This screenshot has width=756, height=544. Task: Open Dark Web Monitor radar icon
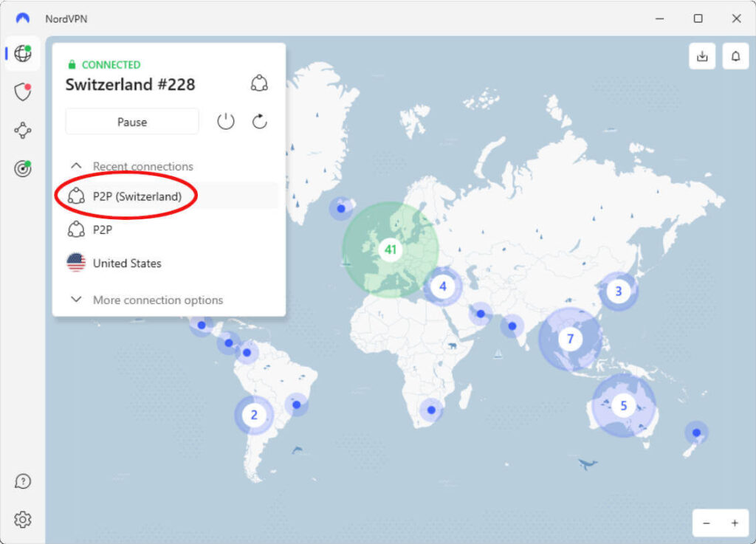click(23, 168)
